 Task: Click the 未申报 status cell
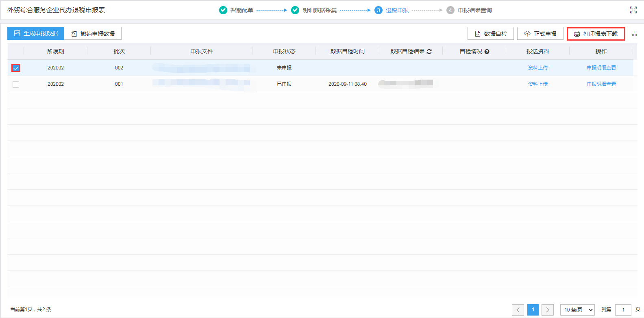point(284,68)
